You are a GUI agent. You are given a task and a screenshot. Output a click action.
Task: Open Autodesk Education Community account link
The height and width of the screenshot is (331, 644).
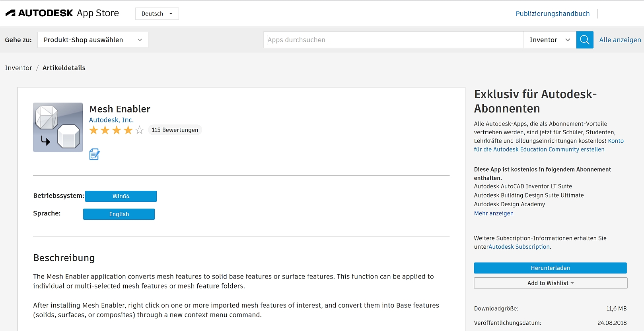click(549, 145)
